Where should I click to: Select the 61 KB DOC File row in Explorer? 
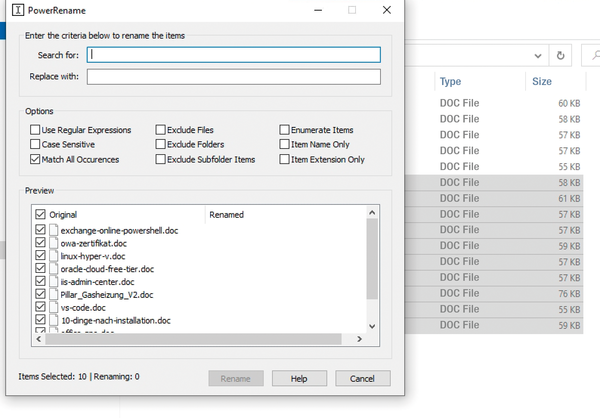(x=494, y=198)
